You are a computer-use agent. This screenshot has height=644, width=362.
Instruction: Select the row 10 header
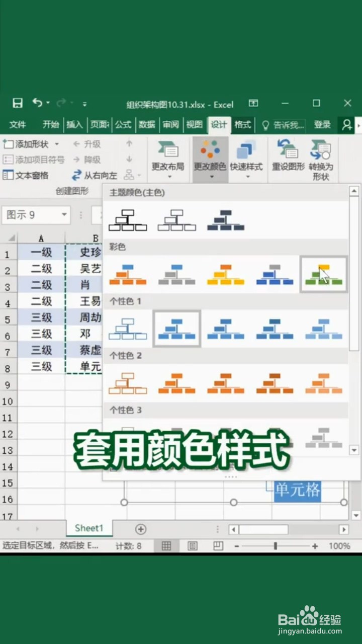pos(8,401)
